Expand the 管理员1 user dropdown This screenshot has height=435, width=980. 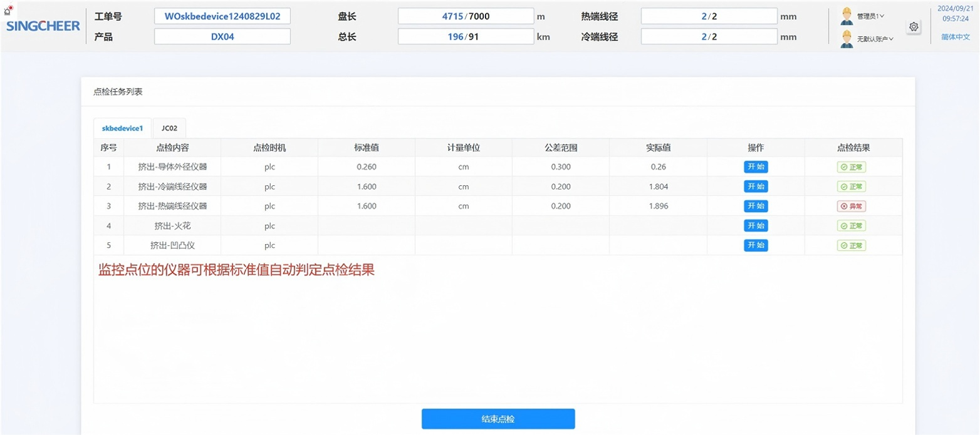coord(871,16)
